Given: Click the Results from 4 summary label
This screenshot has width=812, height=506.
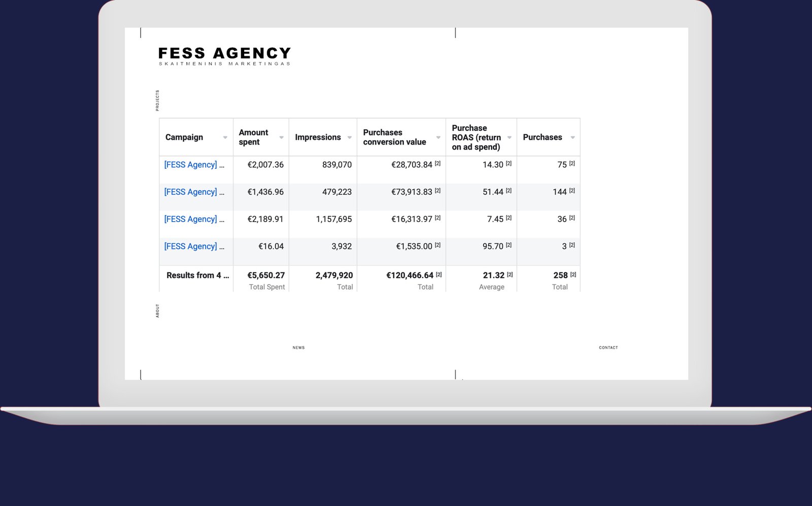Looking at the screenshot, I should pyautogui.click(x=197, y=275).
